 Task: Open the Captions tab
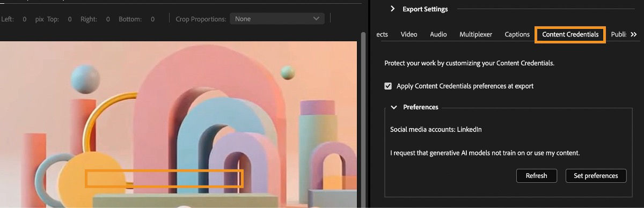click(517, 34)
